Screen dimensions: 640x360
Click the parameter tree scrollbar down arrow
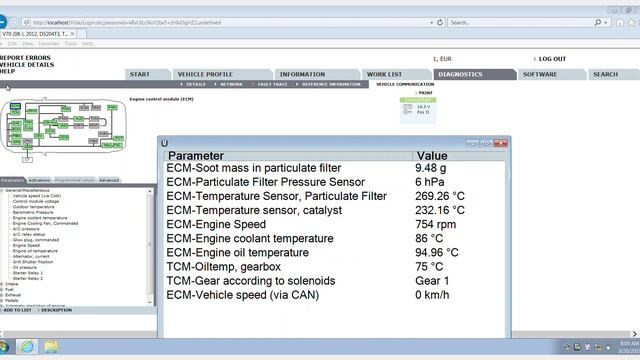tap(150, 302)
